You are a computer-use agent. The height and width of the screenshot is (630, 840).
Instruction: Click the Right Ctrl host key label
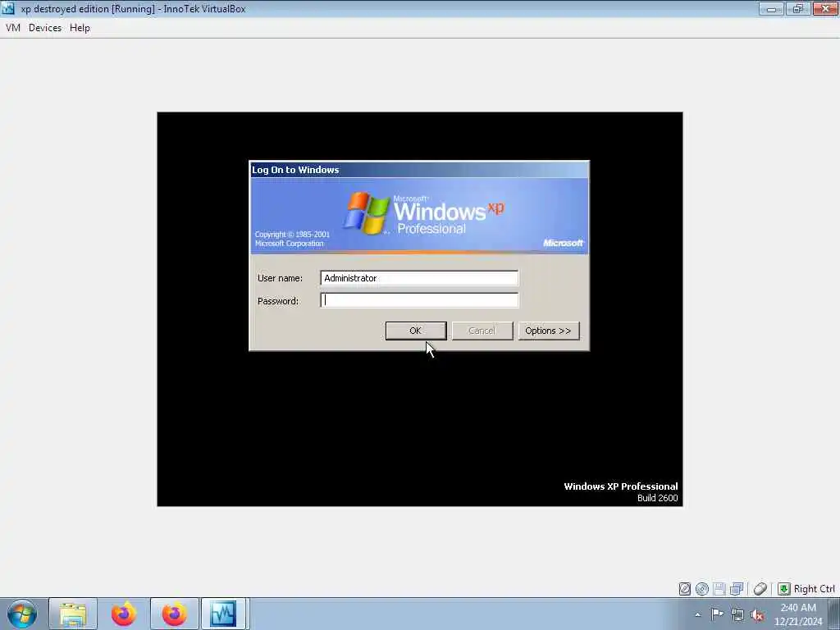[x=814, y=589]
